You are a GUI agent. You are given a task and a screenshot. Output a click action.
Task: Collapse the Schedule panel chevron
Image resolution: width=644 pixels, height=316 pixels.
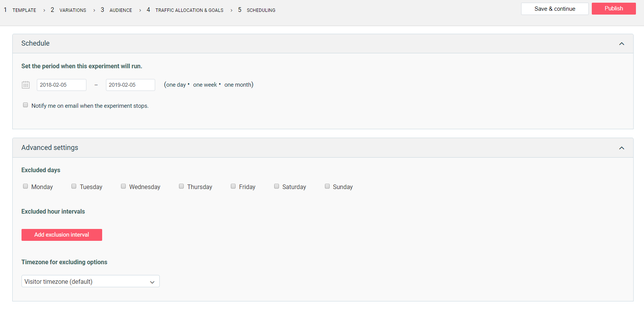pyautogui.click(x=621, y=44)
